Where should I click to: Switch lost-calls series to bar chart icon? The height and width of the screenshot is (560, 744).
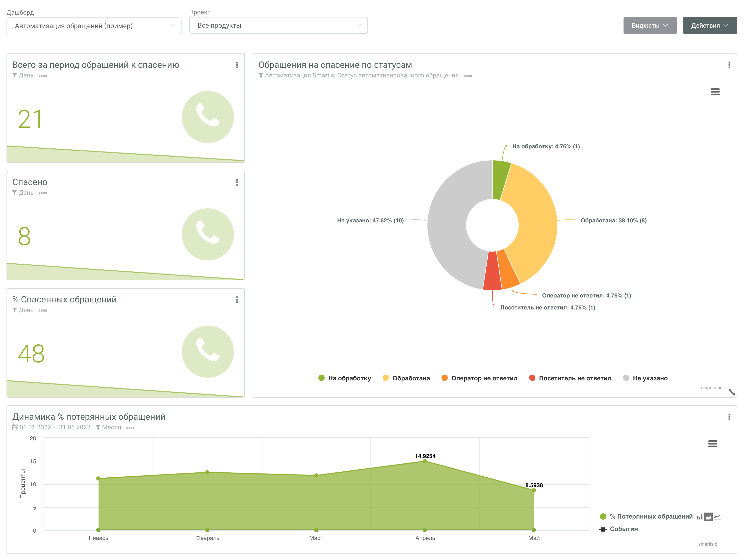pos(699,517)
